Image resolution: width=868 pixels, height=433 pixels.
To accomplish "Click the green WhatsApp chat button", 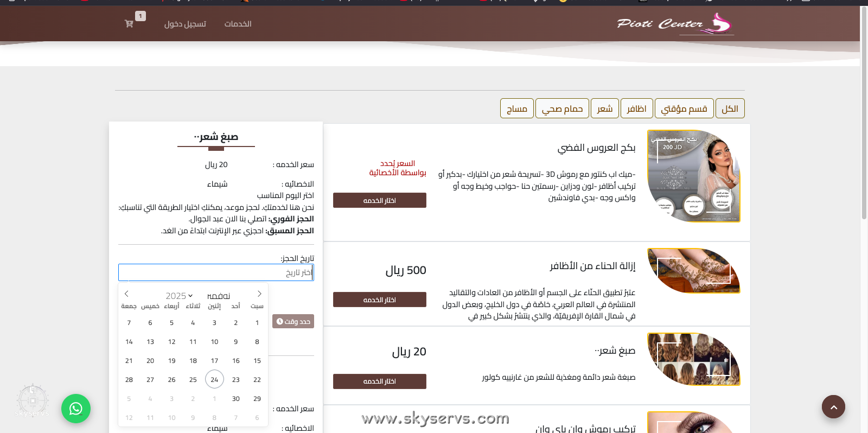I will point(76,409).
